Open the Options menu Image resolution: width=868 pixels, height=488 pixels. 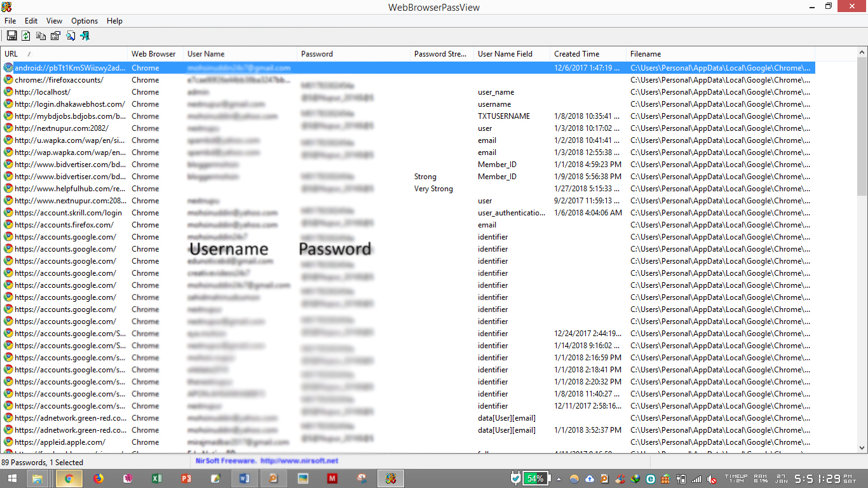(x=85, y=21)
